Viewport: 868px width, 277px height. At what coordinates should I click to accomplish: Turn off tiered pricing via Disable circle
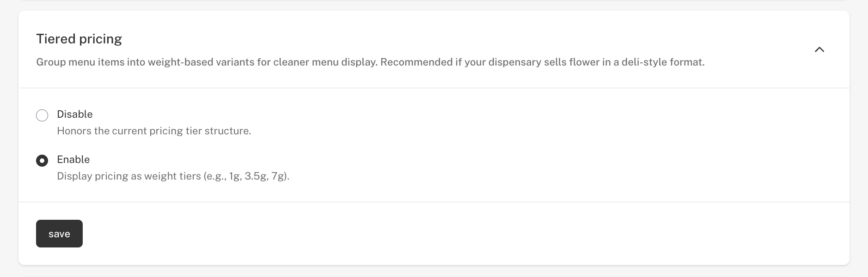click(42, 115)
